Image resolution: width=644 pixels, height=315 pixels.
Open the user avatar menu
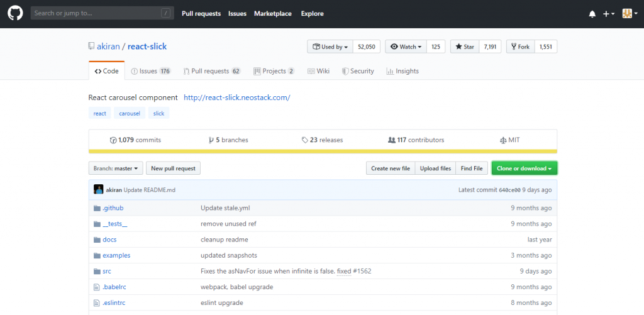tap(630, 14)
